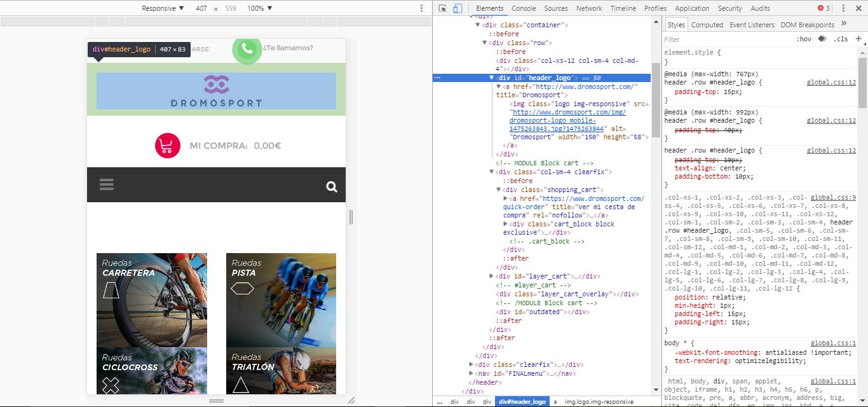Screen dimensions: 868x407
Task: Select the layer_cart_overlay div row
Action: click(x=567, y=294)
